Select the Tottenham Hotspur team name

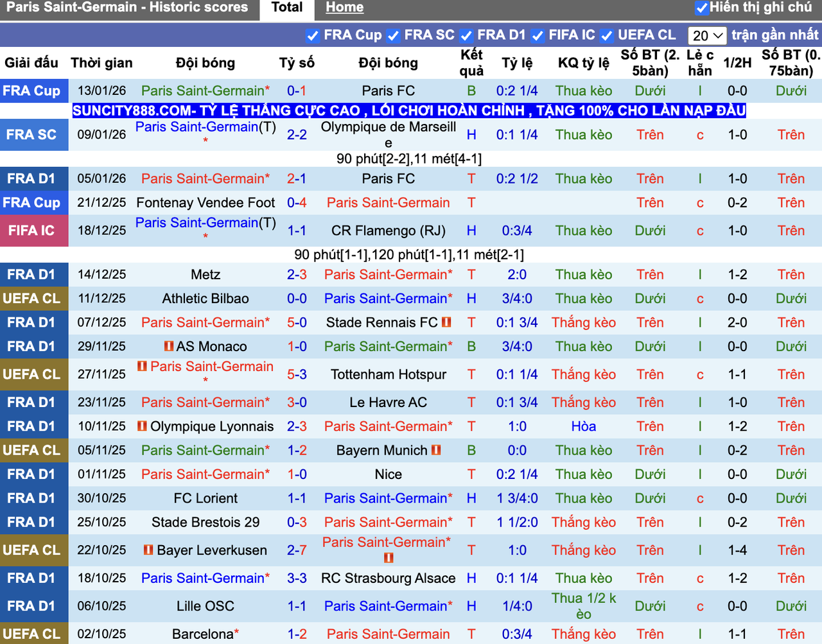[x=389, y=374]
